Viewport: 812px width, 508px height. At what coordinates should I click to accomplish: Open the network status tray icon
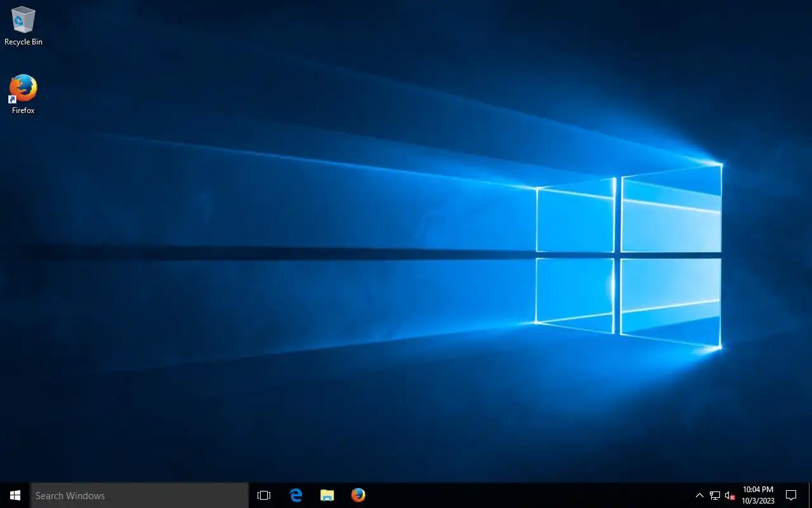715,495
